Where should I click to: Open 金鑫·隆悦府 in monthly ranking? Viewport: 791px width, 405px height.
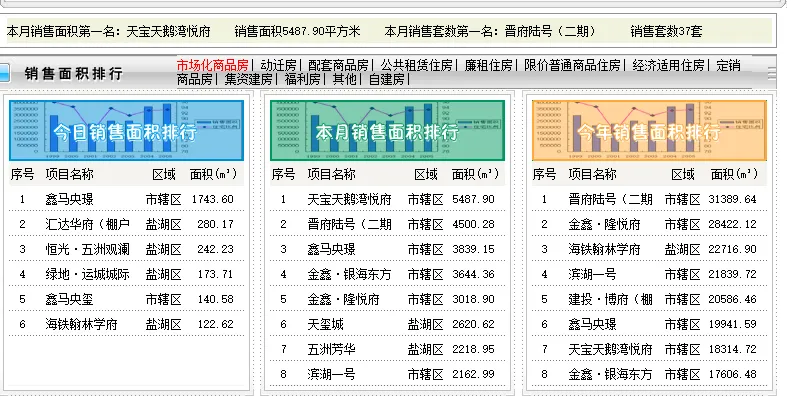coord(344,299)
